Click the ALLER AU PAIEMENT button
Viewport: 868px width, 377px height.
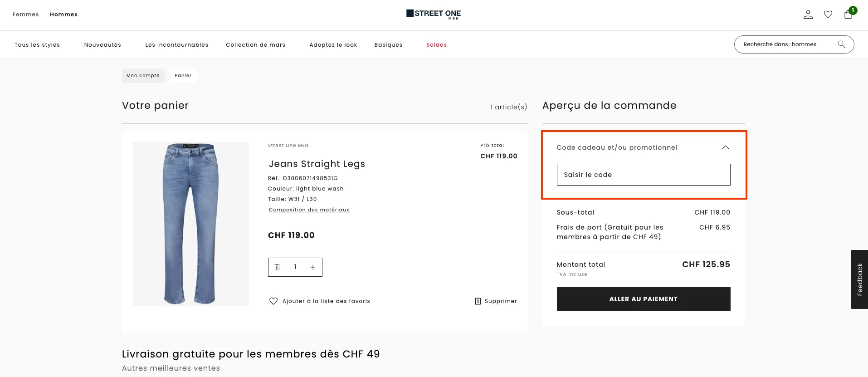[643, 299]
